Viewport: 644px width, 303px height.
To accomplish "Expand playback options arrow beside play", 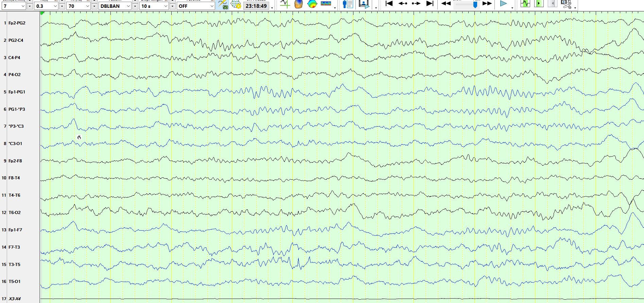I will (x=512, y=7).
